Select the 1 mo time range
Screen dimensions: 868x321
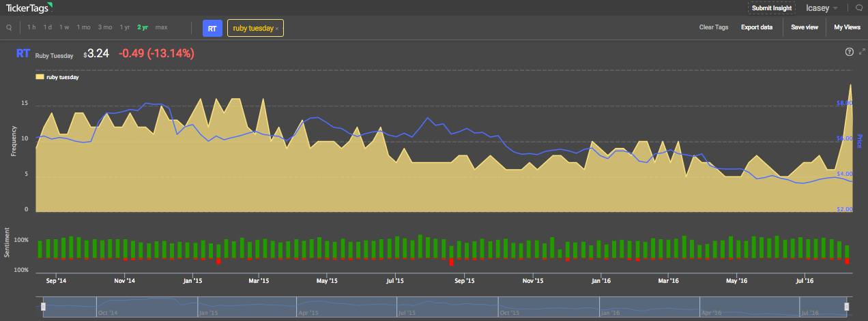coord(83,27)
